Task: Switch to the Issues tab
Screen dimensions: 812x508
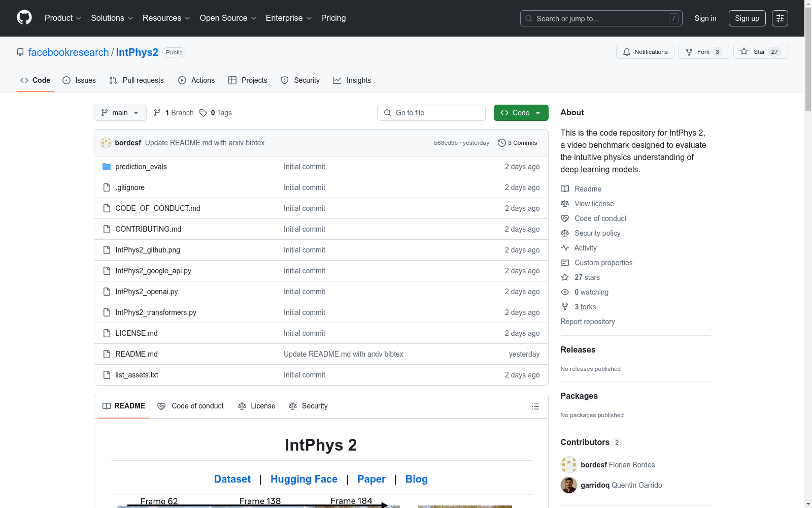Action: [x=79, y=80]
